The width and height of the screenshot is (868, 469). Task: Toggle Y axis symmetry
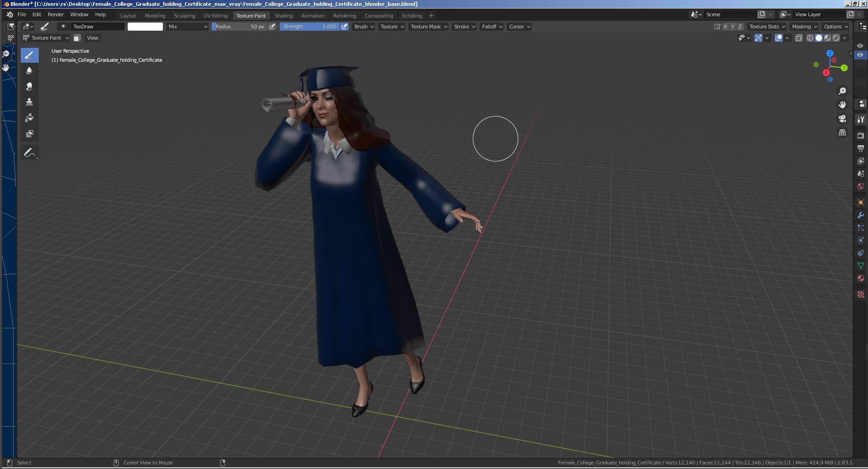click(x=733, y=27)
